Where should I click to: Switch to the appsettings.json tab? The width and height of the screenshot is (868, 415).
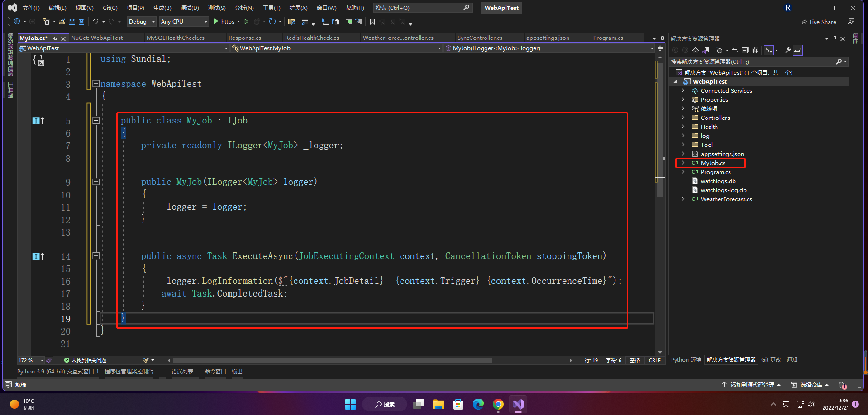548,38
